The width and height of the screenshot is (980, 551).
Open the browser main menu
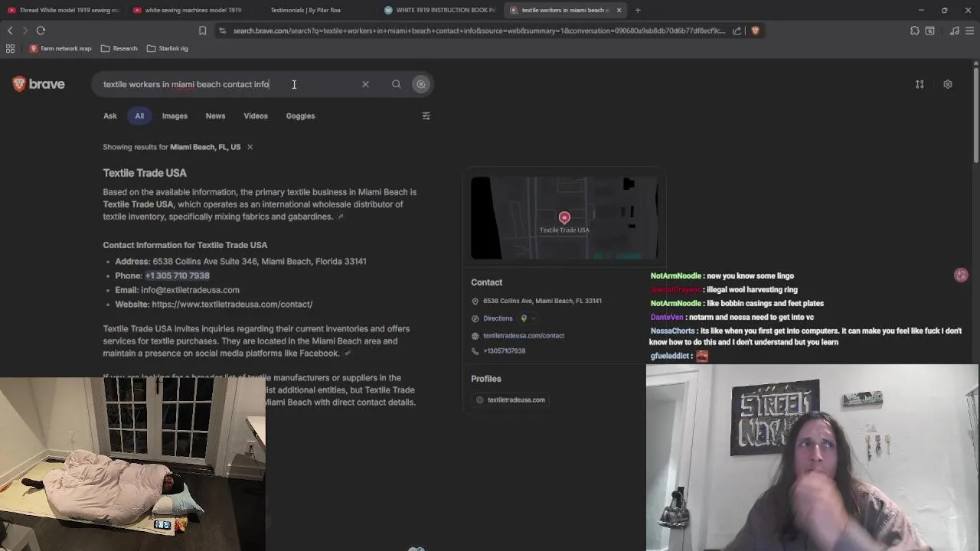[x=970, y=31]
